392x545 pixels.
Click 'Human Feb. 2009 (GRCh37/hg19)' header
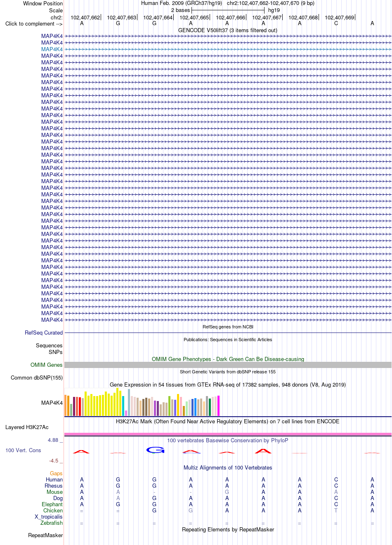[x=182, y=3]
